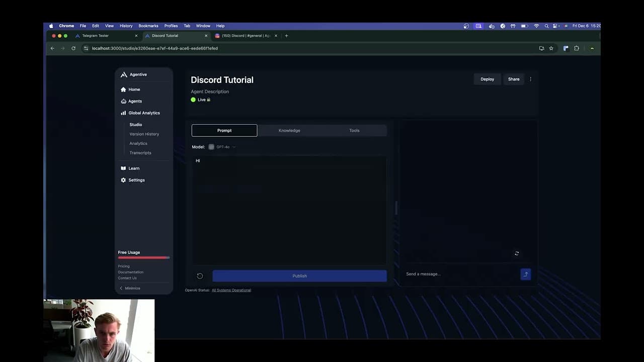Click the lock icon next to Live
The image size is (644, 362).
(209, 100)
